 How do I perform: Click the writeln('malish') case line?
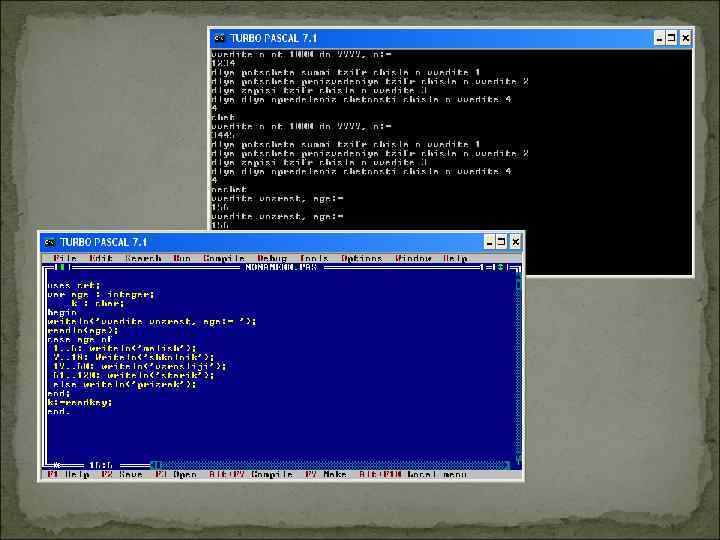click(124, 349)
